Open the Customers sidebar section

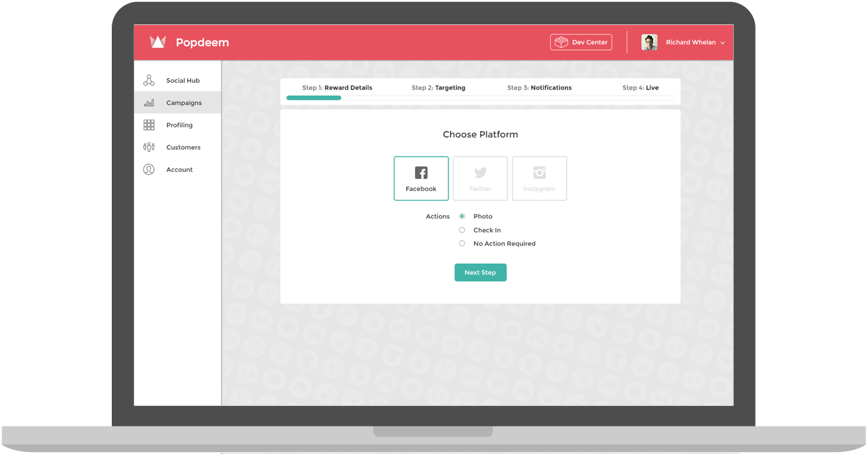tap(178, 147)
